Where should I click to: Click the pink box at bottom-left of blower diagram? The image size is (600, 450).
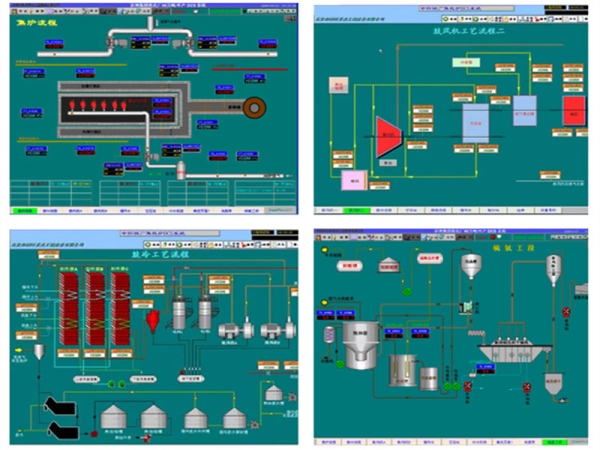[x=351, y=179]
